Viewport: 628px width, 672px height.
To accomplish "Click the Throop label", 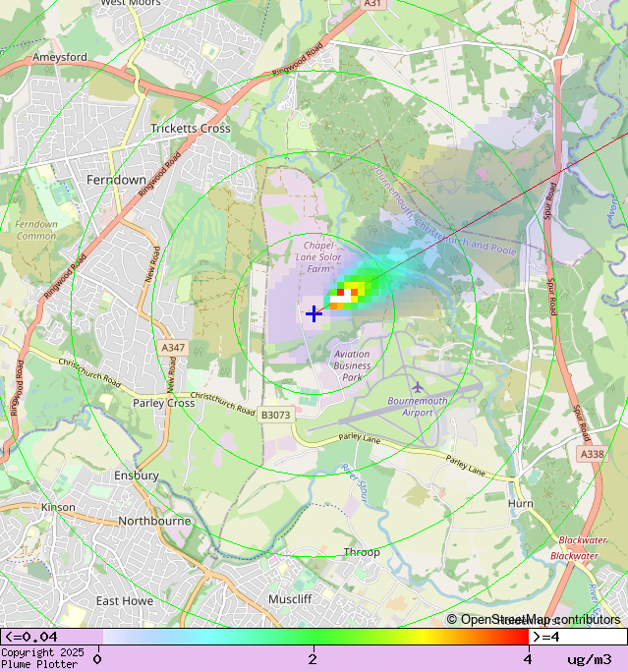I will click(x=362, y=552).
